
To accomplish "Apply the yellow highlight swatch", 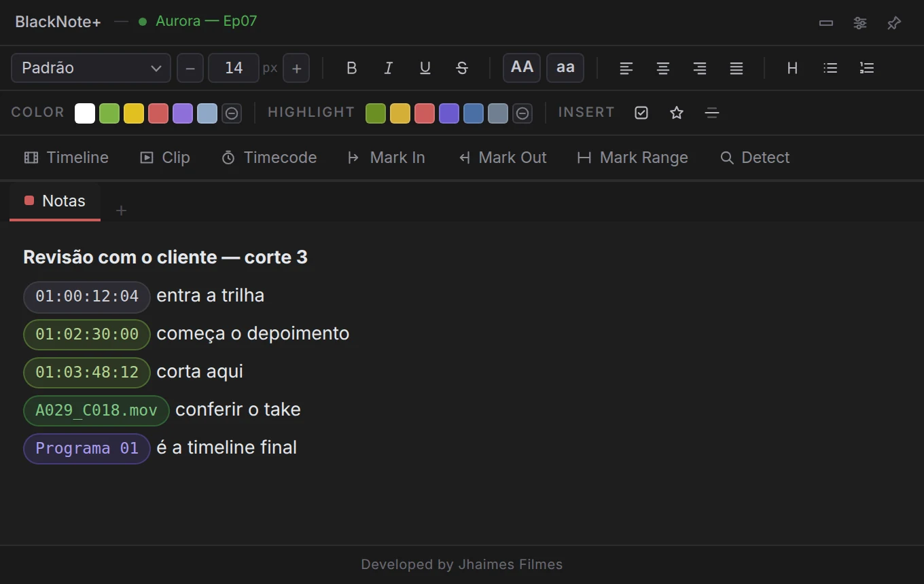I will [x=400, y=113].
